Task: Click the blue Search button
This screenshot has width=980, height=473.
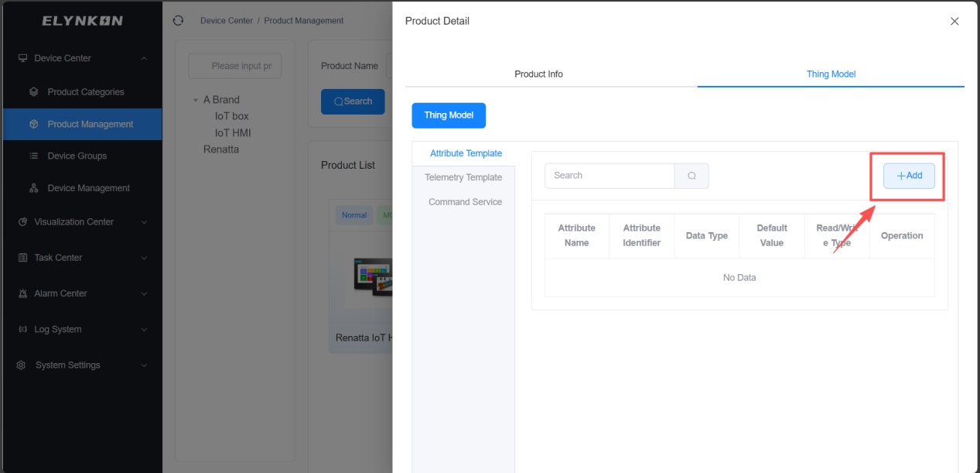Action: 353,101
